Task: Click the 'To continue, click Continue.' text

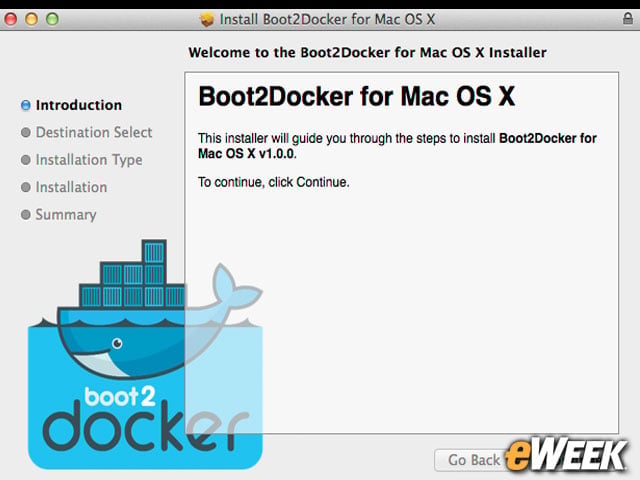Action: [x=273, y=182]
